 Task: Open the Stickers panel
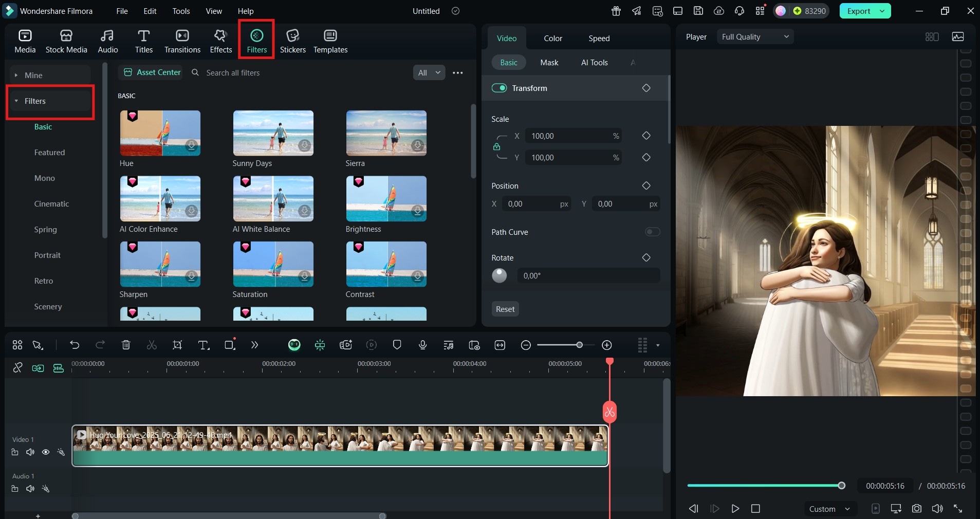[x=293, y=41]
